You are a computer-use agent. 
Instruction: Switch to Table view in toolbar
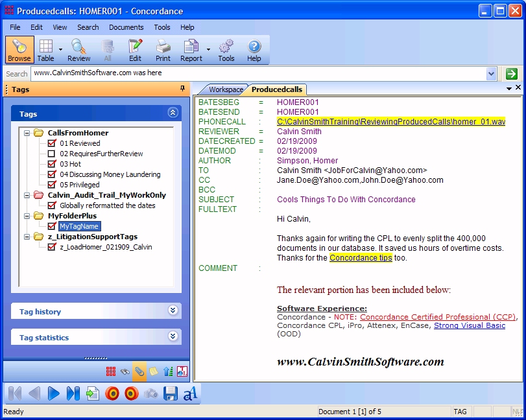click(x=45, y=50)
